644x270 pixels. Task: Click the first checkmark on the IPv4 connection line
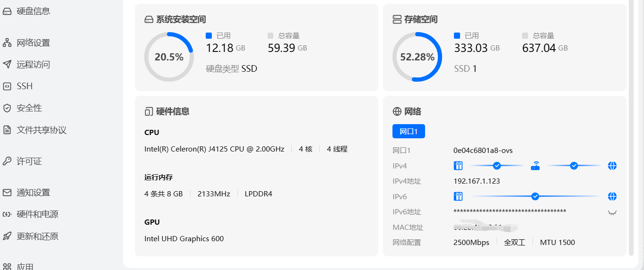pos(497,166)
